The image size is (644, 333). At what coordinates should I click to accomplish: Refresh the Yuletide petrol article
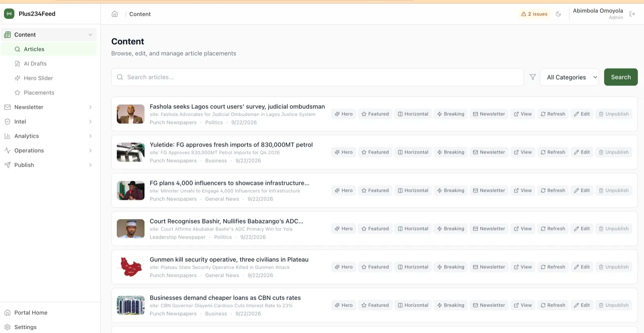coord(553,152)
